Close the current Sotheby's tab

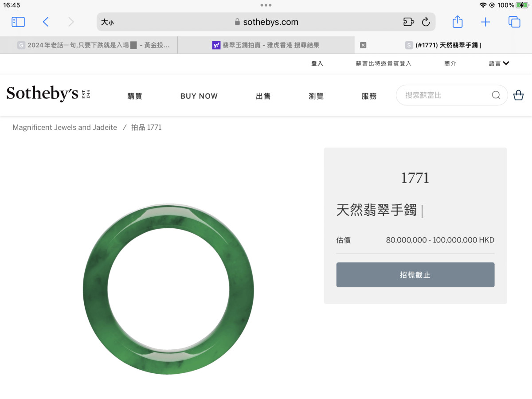[x=363, y=45]
